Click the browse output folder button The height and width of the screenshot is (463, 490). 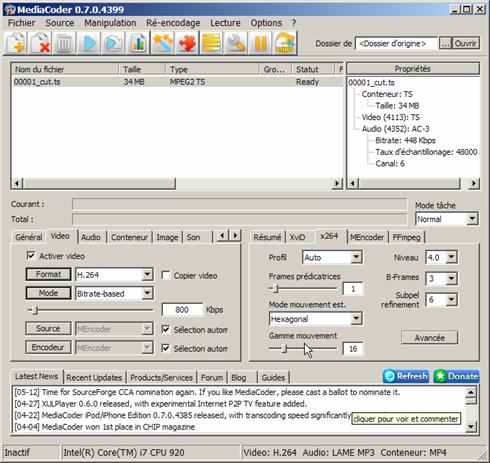(x=445, y=43)
